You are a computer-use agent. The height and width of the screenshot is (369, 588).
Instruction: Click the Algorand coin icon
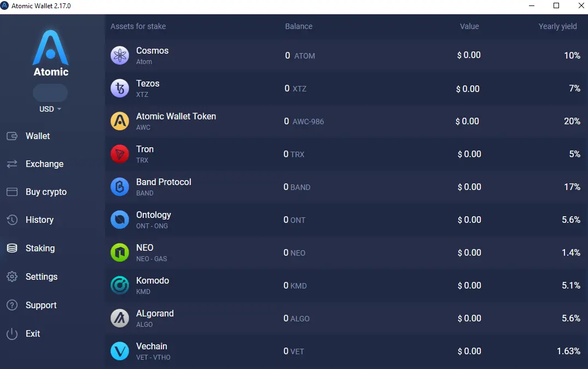(x=120, y=318)
